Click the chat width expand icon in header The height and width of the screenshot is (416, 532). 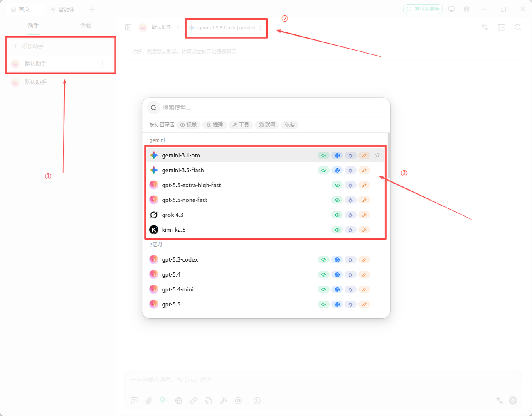point(501,27)
